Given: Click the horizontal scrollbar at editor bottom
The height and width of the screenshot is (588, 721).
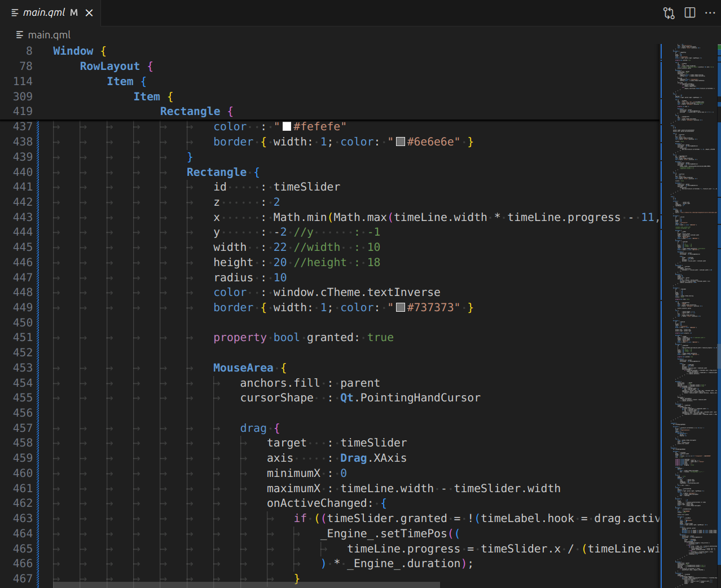Looking at the screenshot, I should click(x=246, y=585).
